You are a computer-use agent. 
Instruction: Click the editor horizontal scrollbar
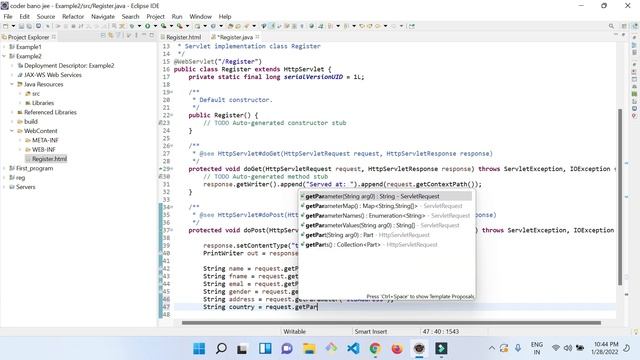click(391, 322)
